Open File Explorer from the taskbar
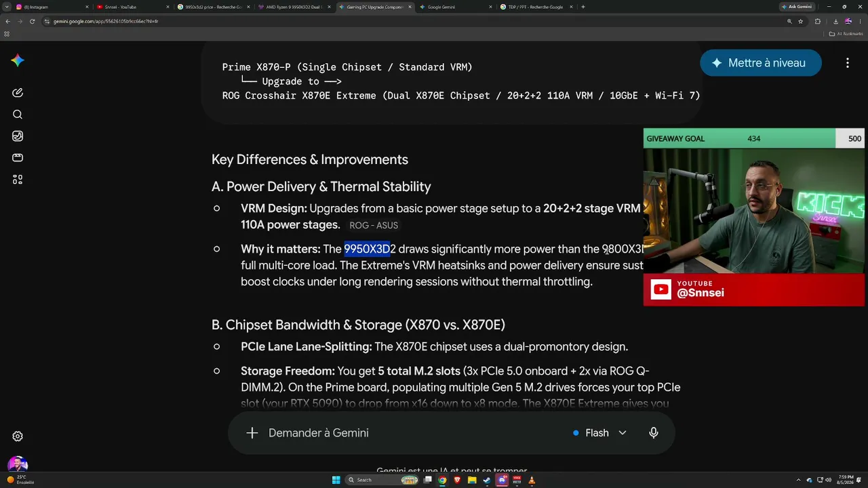Viewport: 868px width, 488px height. point(472,480)
